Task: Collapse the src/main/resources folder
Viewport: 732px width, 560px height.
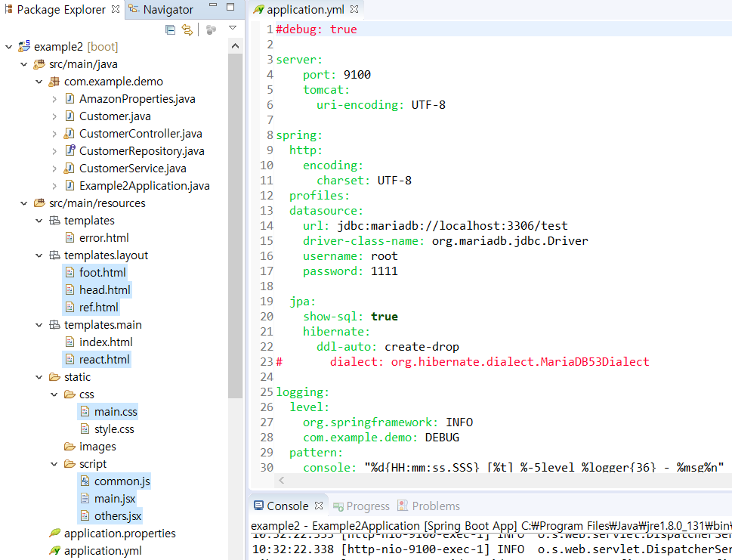Action: [x=24, y=203]
